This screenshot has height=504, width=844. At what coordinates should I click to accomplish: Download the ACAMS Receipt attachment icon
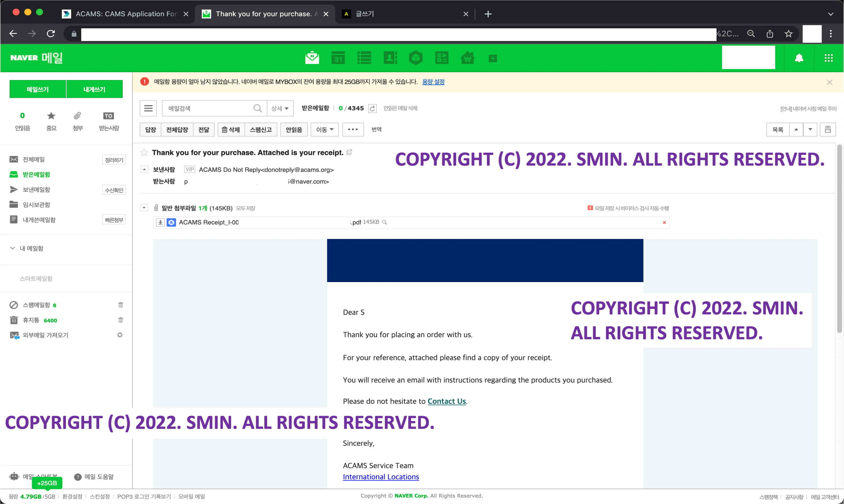tap(160, 223)
